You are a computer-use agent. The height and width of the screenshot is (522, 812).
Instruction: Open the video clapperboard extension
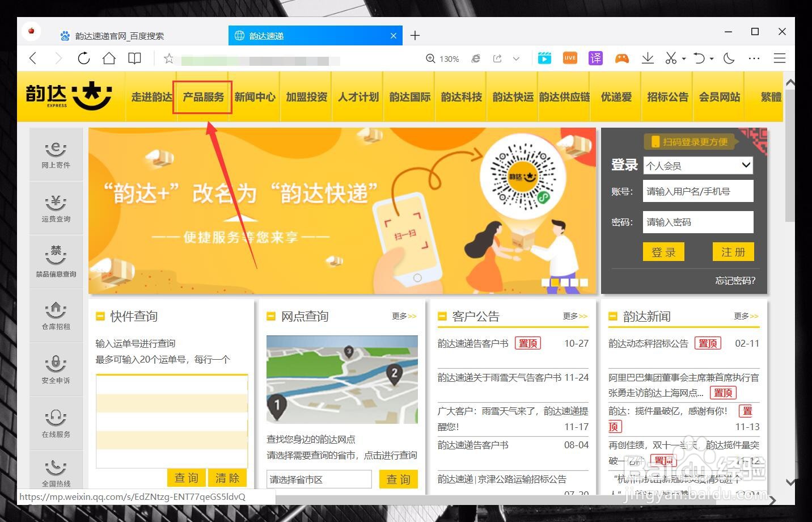(544, 58)
